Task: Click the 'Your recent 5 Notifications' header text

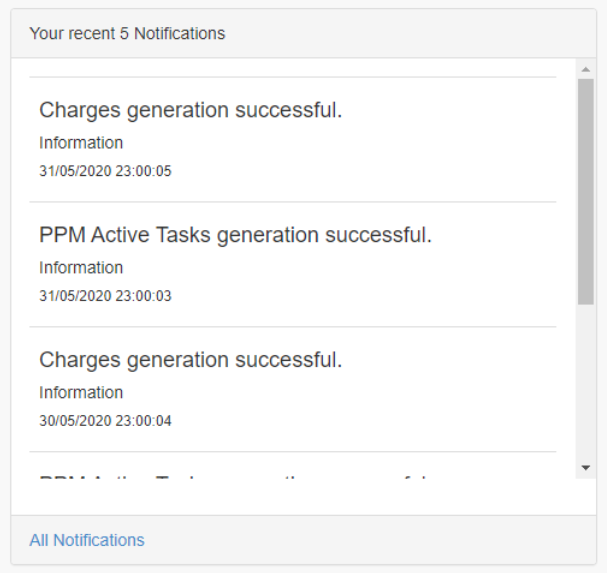Action: pyautogui.click(x=127, y=33)
